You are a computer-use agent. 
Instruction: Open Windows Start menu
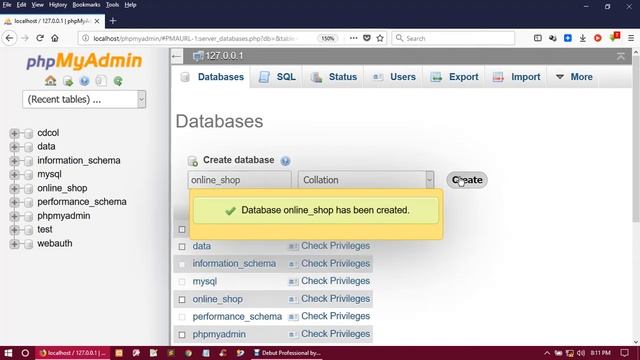[8, 353]
